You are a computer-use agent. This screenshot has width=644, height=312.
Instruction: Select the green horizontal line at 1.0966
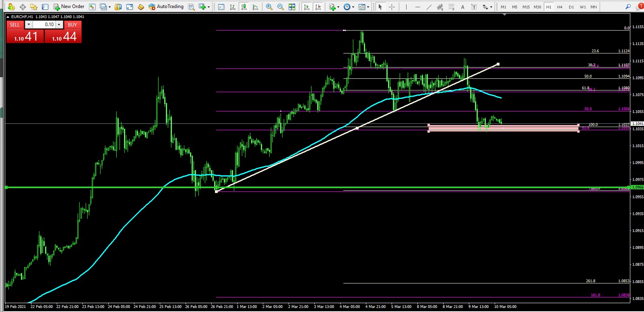click(x=318, y=187)
